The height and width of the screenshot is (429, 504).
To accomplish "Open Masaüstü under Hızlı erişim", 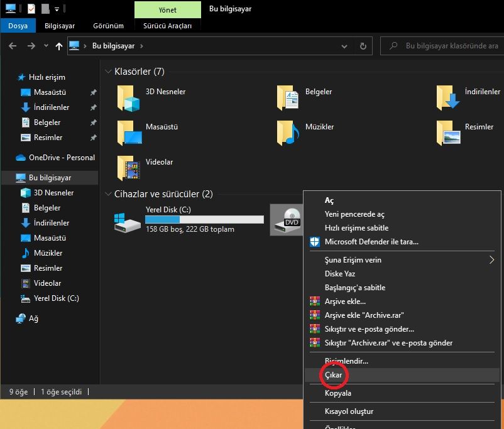I will coord(50,92).
